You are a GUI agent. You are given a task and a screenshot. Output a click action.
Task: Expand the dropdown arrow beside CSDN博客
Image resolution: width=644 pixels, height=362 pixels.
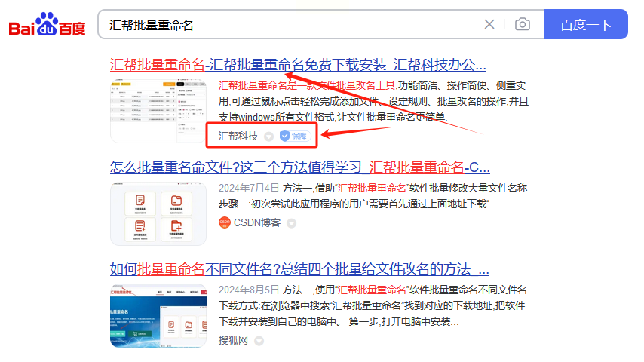point(292,223)
